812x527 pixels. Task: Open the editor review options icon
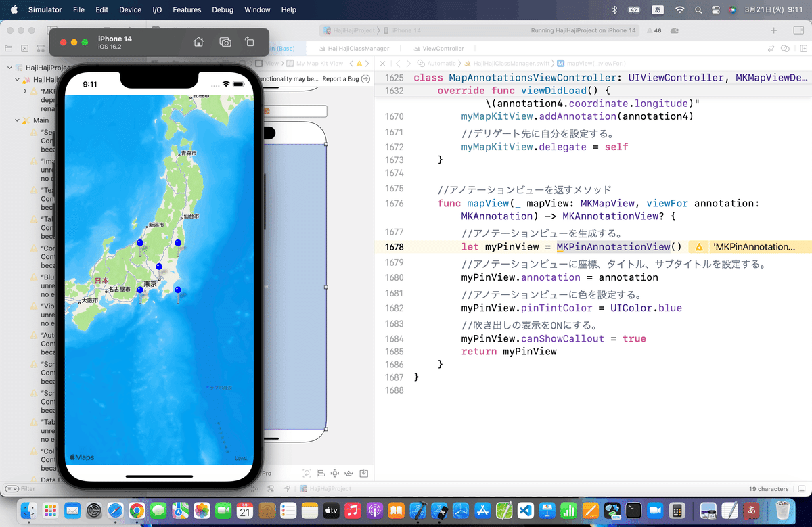click(785, 49)
